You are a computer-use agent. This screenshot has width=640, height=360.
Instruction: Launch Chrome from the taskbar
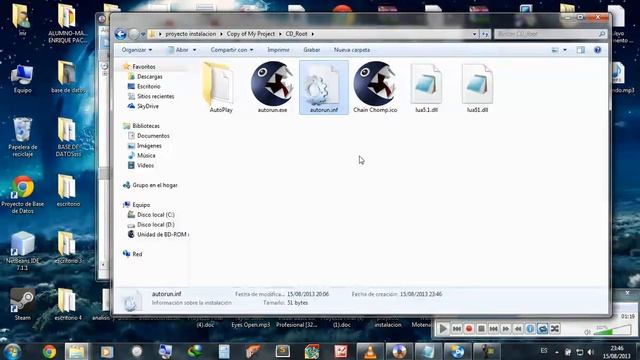[49, 351]
